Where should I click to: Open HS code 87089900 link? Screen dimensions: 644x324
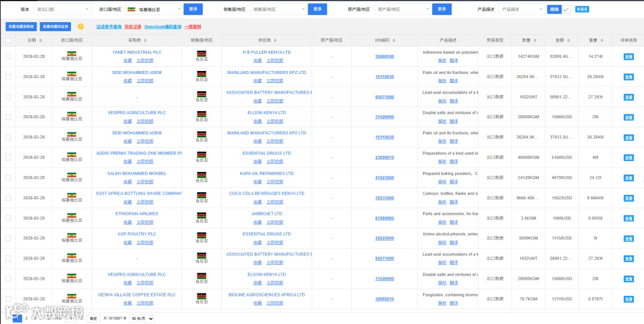[385, 218]
